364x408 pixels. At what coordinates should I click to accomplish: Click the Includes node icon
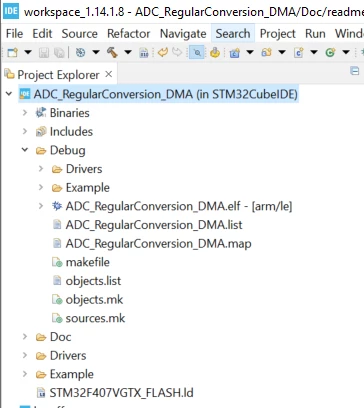41,132
